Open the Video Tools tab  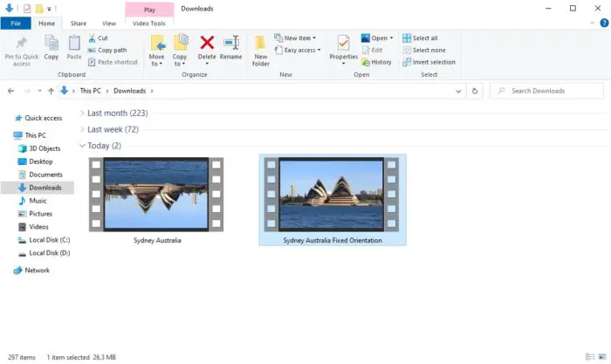[x=149, y=24]
